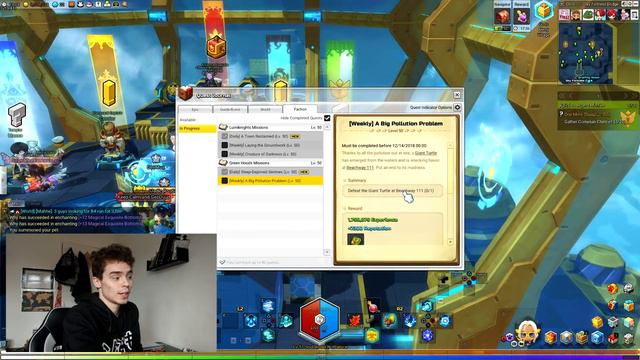Click the question mark block on left
Viewport: 640px width, 360px height.
tap(17, 115)
